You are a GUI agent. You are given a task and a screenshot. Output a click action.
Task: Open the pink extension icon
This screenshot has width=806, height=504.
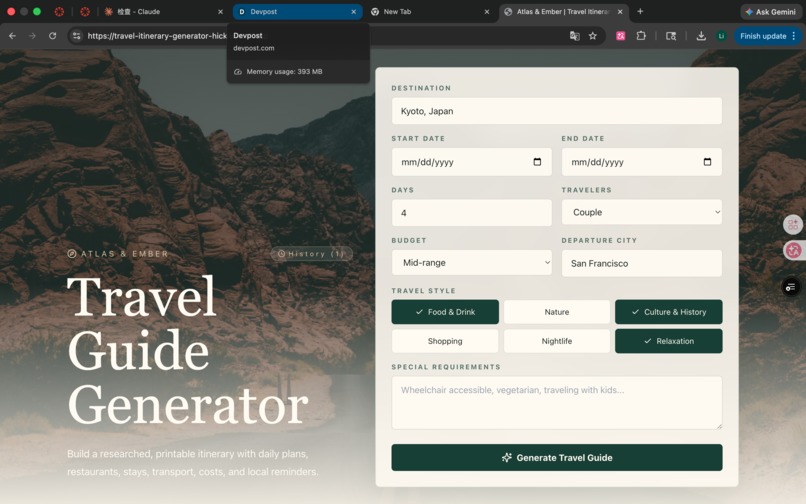(620, 36)
